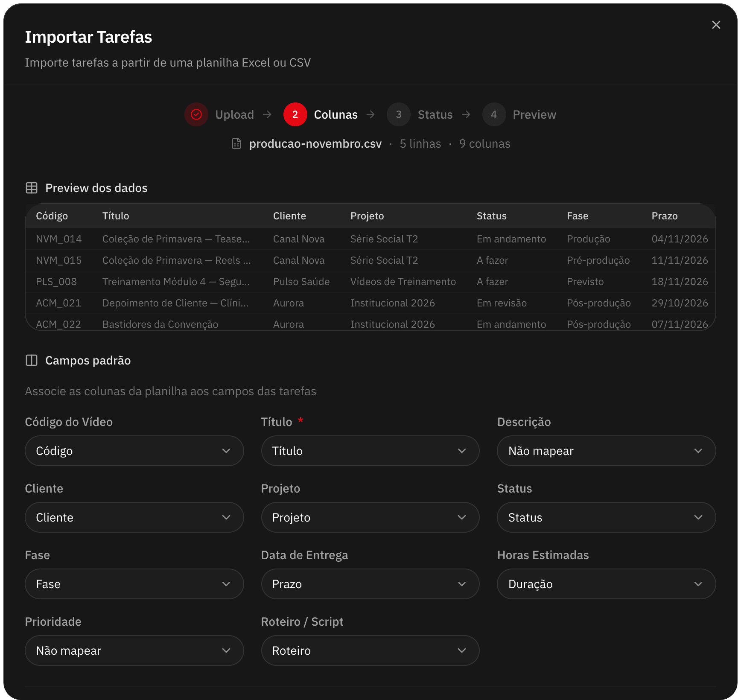Switch to the Preview step label

point(534,114)
